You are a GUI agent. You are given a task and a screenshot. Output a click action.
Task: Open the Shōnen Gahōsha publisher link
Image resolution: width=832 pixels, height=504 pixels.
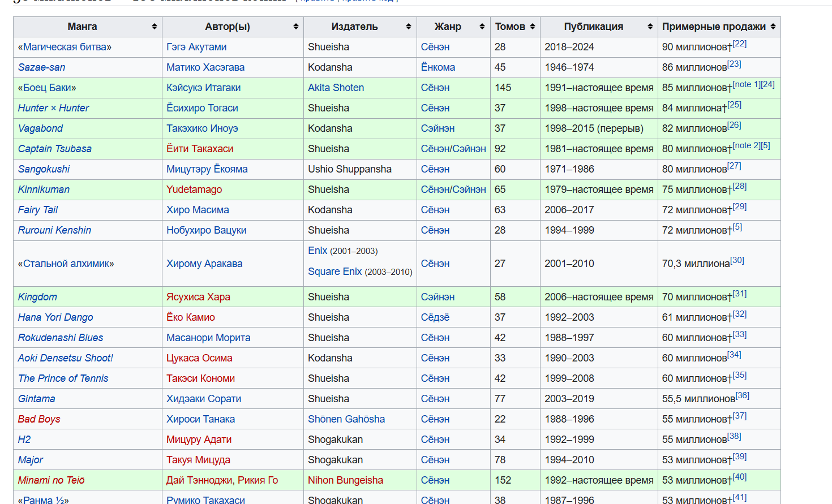click(x=346, y=419)
